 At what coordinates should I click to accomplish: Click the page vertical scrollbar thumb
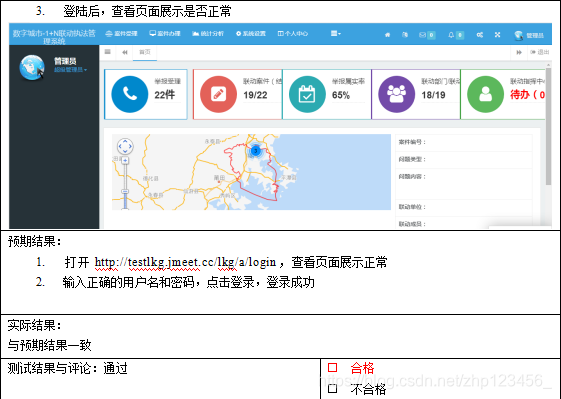pyautogui.click(x=548, y=126)
